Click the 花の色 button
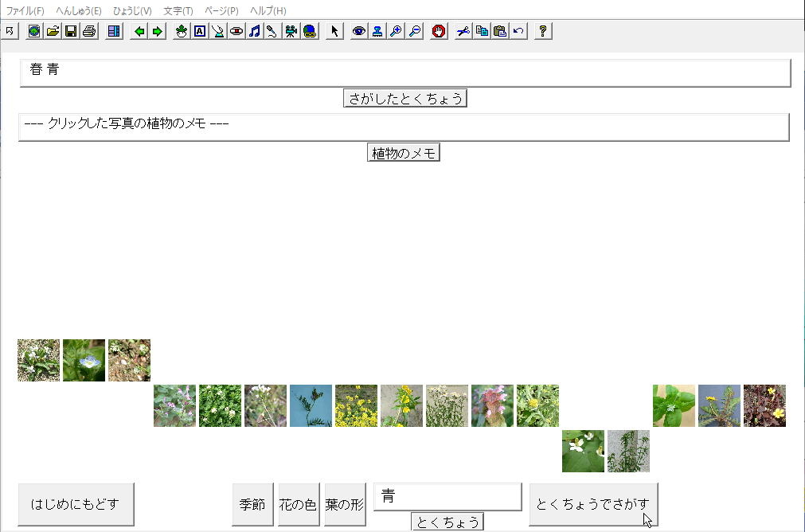This screenshot has height=532, width=805. click(298, 505)
